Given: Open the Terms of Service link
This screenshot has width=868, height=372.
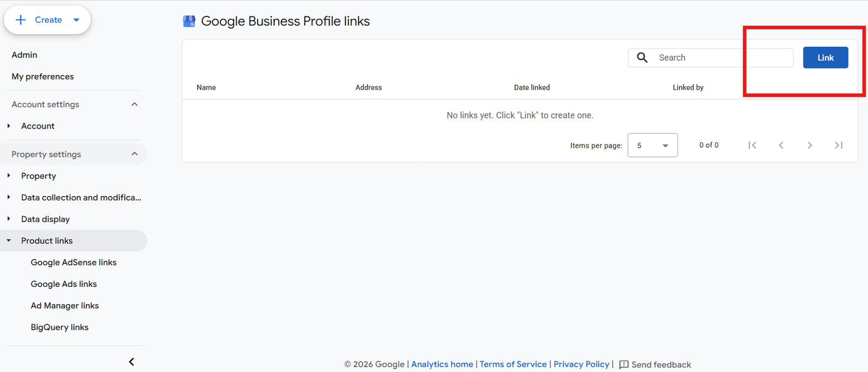Looking at the screenshot, I should 513,364.
